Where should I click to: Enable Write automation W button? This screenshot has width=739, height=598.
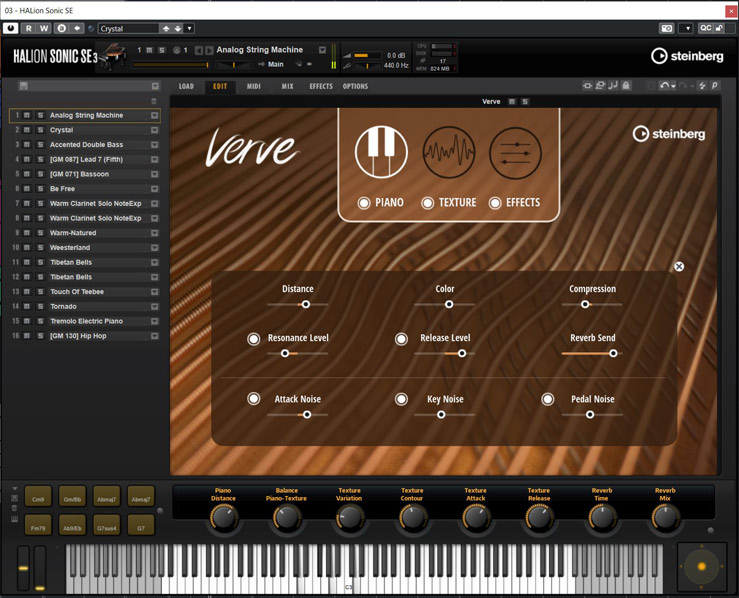tap(44, 28)
